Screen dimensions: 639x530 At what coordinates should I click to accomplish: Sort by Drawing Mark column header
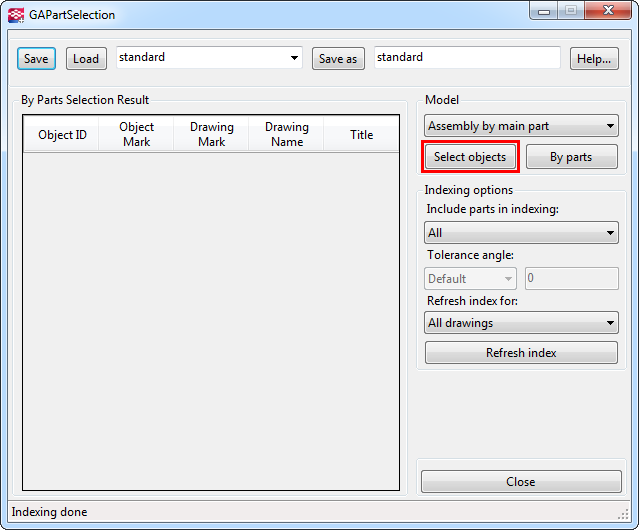(212, 134)
